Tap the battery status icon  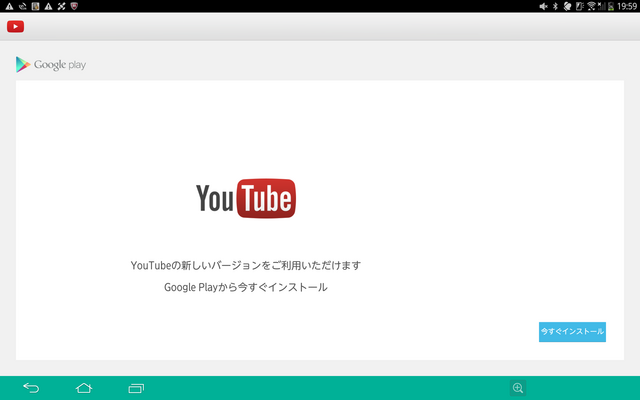611,6
